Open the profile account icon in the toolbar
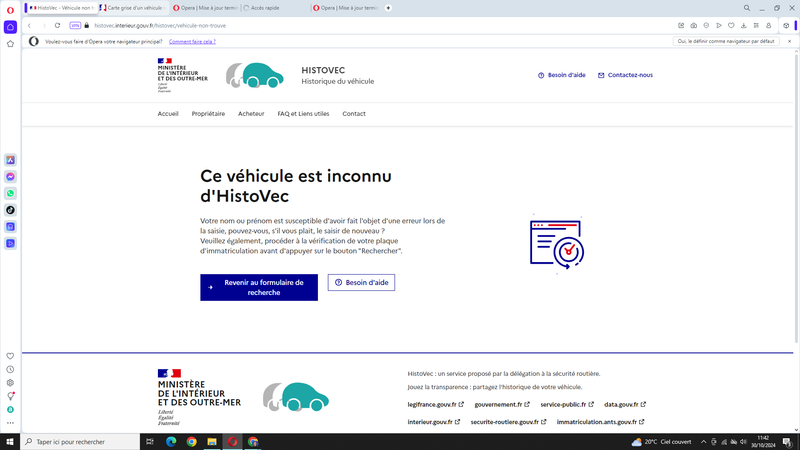 click(x=769, y=26)
